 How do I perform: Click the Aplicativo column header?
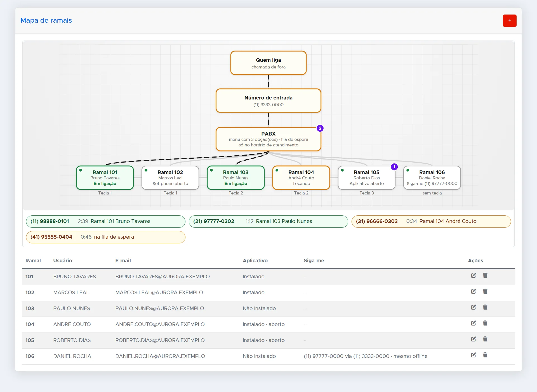(x=255, y=261)
